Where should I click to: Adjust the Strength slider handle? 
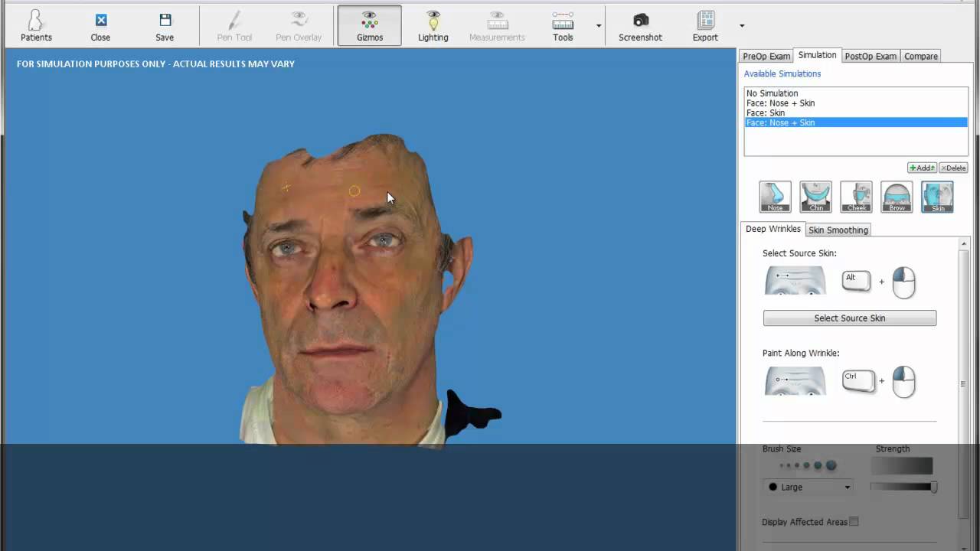coord(934,487)
